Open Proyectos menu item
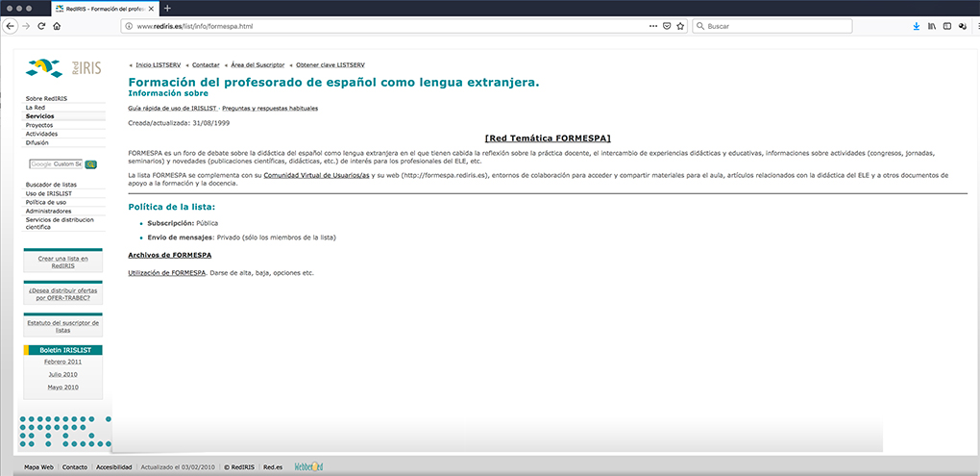The image size is (980, 476). click(x=38, y=125)
